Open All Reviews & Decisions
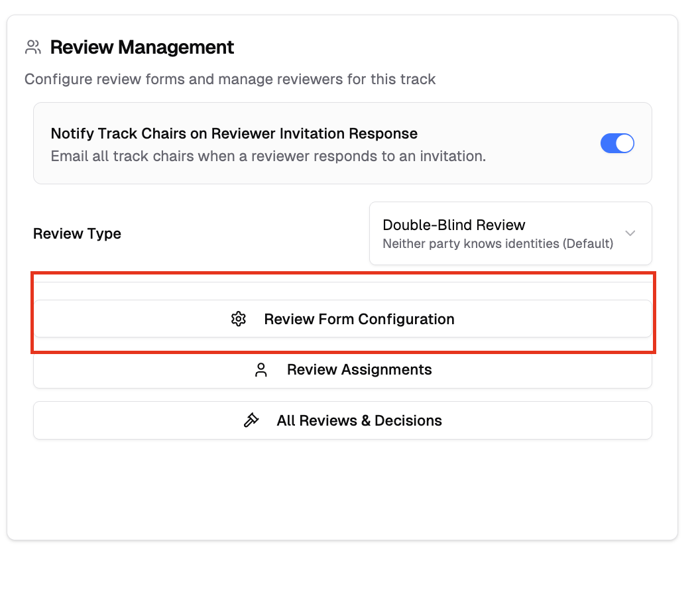This screenshot has width=700, height=606. pyautogui.click(x=359, y=420)
